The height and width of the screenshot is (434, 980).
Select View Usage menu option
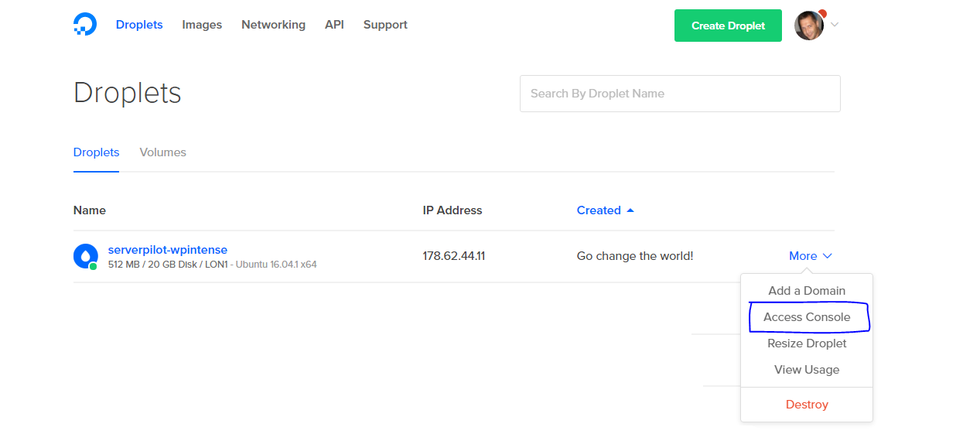807,370
